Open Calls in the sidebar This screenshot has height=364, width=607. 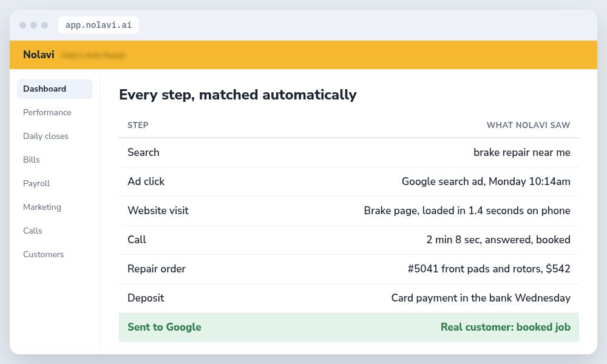pyautogui.click(x=33, y=231)
